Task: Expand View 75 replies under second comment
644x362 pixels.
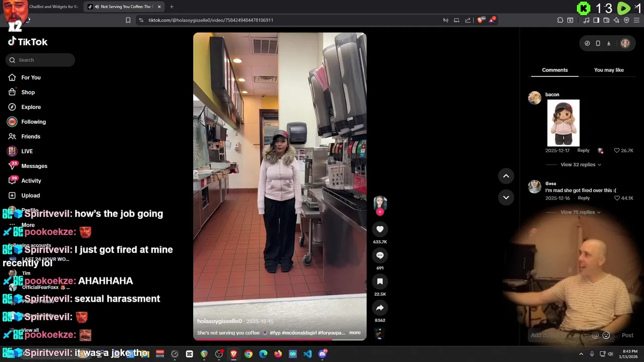Action: pos(581,212)
